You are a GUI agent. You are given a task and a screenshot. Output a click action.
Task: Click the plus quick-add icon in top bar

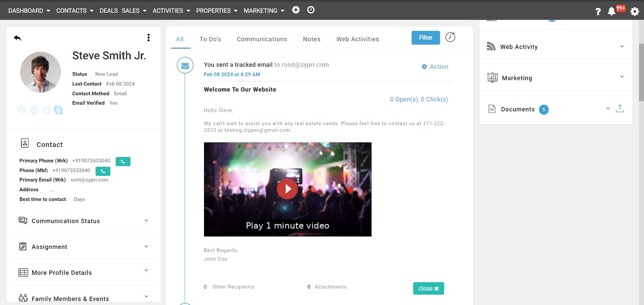296,10
